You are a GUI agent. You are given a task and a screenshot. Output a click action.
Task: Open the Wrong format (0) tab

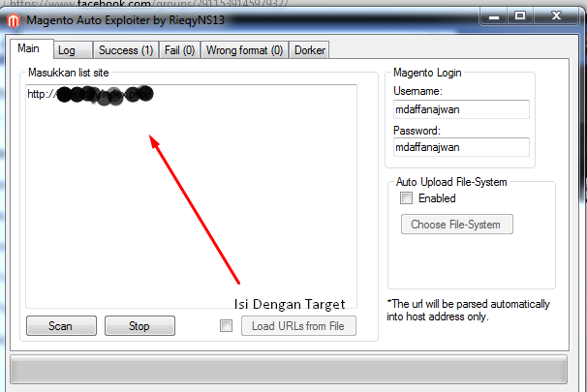point(244,50)
